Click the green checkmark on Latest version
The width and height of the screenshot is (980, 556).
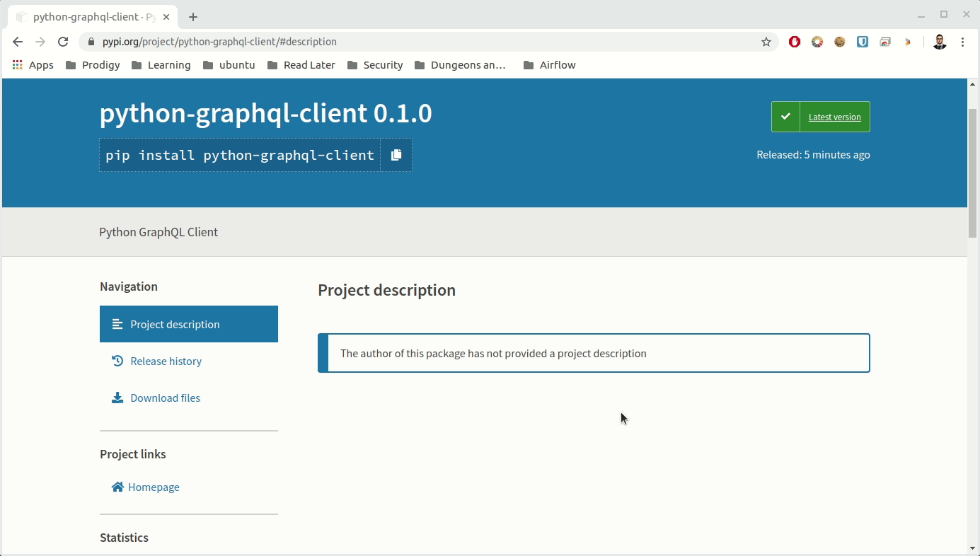coord(785,117)
